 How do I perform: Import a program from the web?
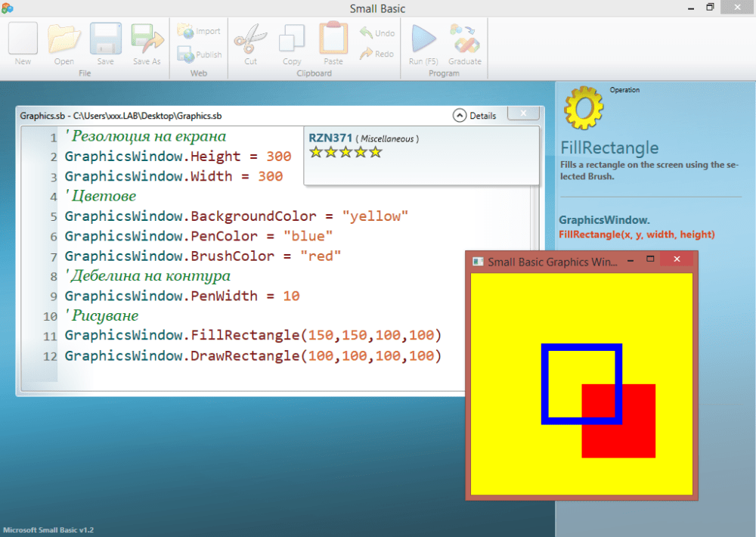(199, 31)
